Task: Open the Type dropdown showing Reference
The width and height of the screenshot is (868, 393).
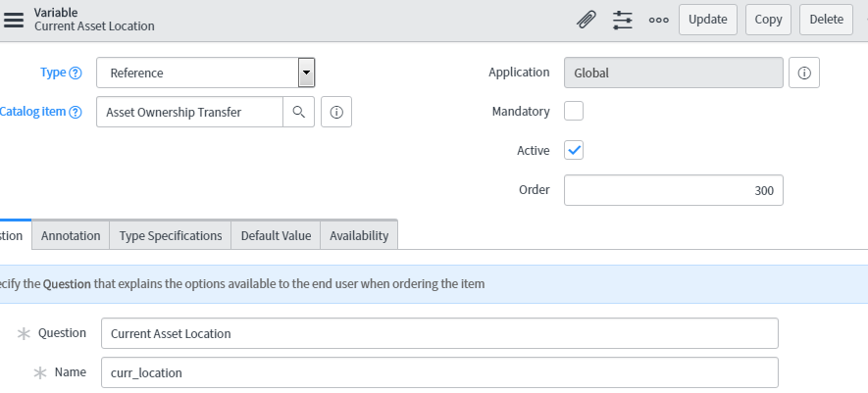Action: (x=205, y=73)
